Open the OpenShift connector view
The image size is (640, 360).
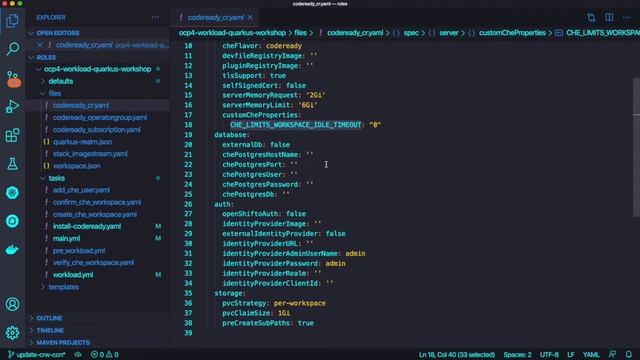pos(12,221)
